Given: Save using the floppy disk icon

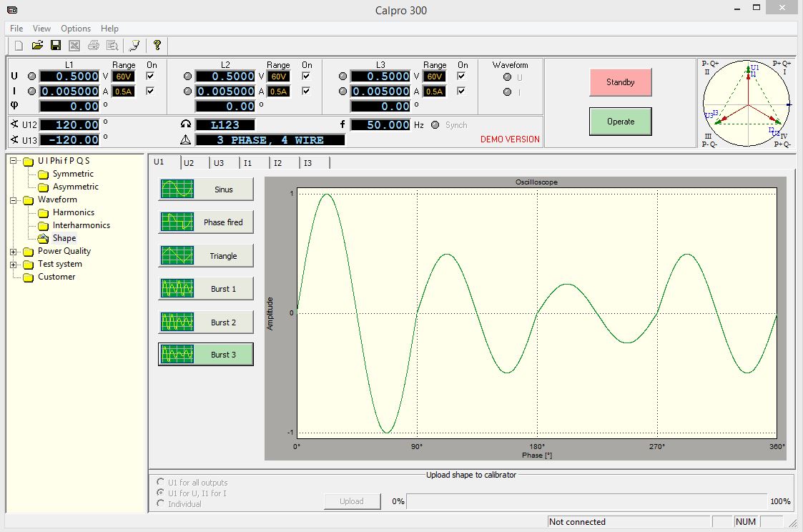Looking at the screenshot, I should (56, 46).
